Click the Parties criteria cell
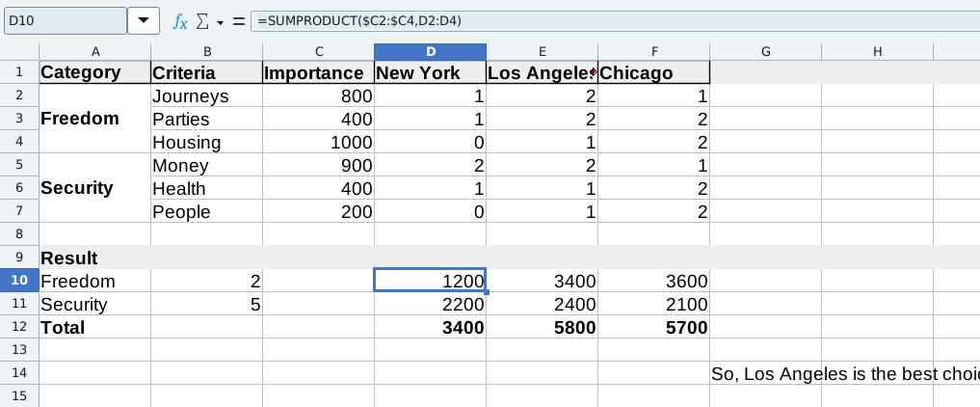980x407 pixels. pos(207,119)
